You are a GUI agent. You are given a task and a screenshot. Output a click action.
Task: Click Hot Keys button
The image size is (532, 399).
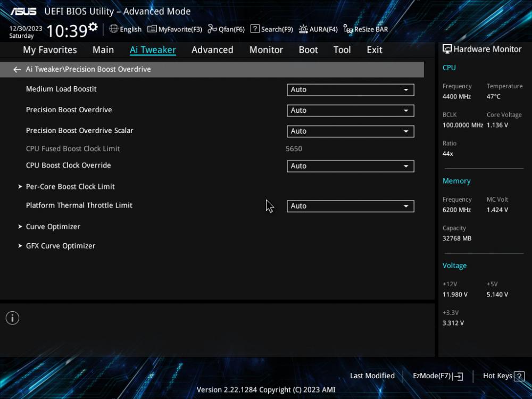pos(503,376)
